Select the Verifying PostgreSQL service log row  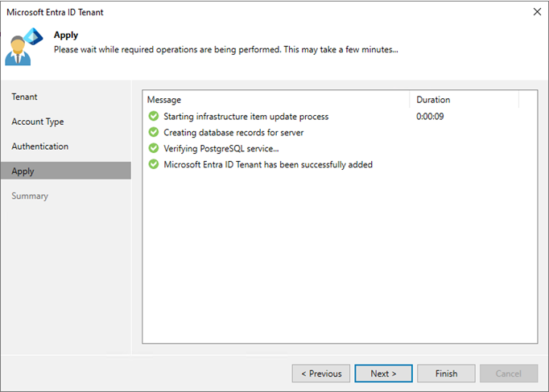[340, 148]
